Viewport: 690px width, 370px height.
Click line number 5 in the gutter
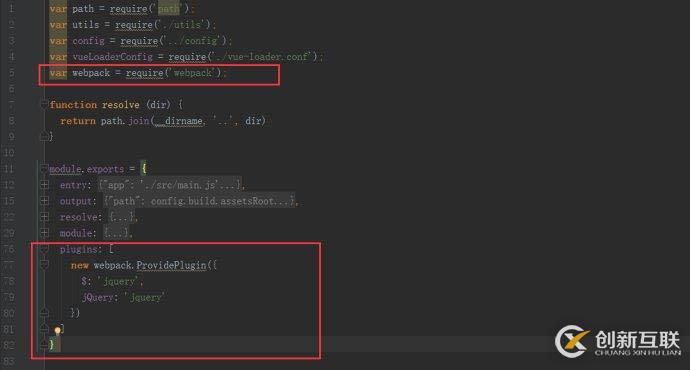[x=11, y=73]
